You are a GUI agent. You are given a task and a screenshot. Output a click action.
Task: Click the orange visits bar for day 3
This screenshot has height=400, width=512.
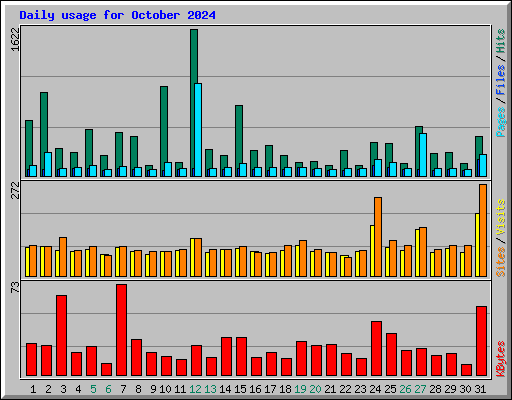(x=63, y=257)
